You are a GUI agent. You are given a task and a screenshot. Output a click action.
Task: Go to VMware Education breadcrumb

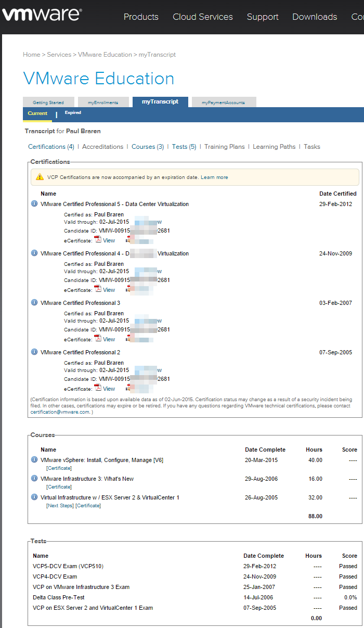[105, 55]
